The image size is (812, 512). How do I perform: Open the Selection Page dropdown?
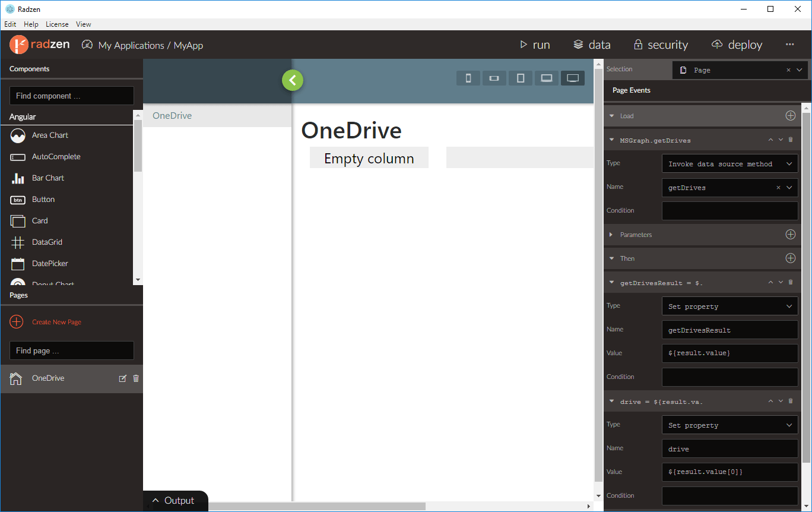tap(799, 70)
